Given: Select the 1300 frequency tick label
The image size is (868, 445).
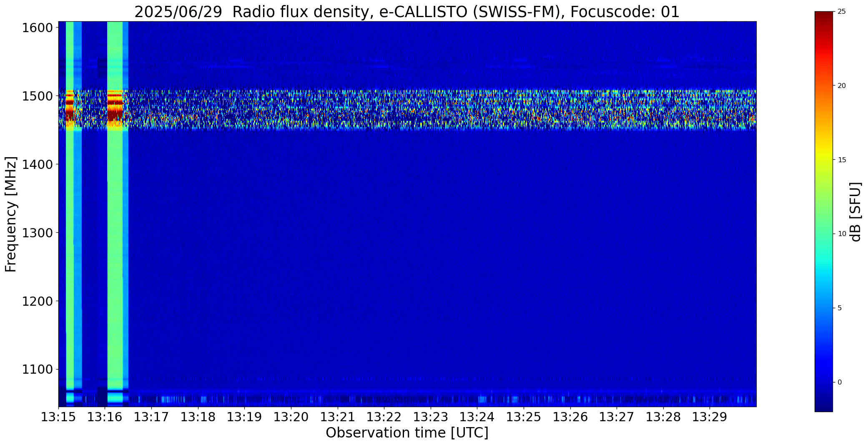Looking at the screenshot, I should click(38, 233).
